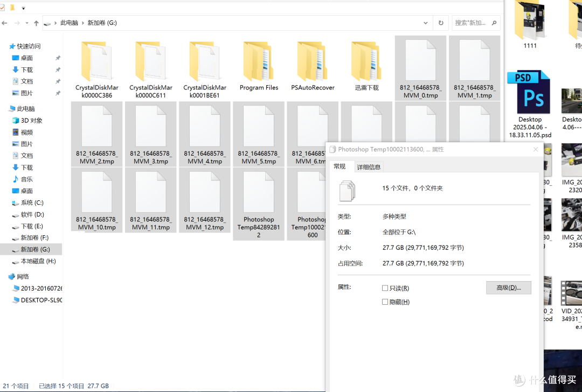
Task: Select the Photoshop Temp842892812 file
Action: coord(259,204)
